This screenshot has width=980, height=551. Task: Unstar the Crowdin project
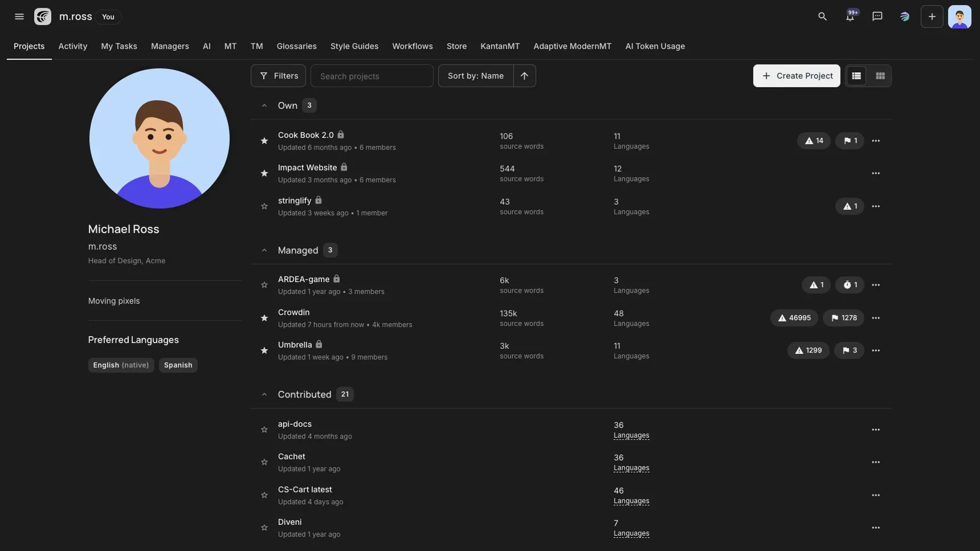(x=264, y=318)
